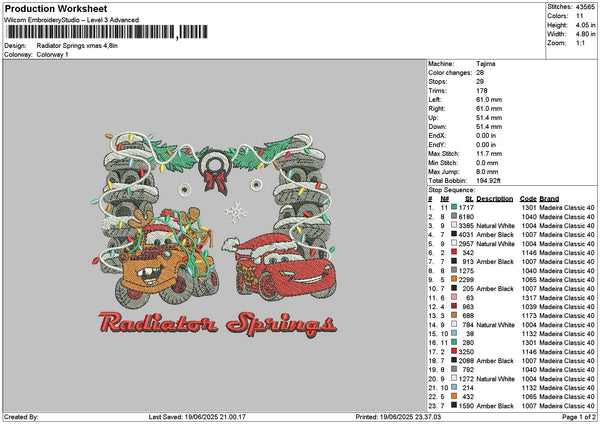The image size is (600, 424).
Task: Click the embroidery design preview image
Action: (215, 235)
